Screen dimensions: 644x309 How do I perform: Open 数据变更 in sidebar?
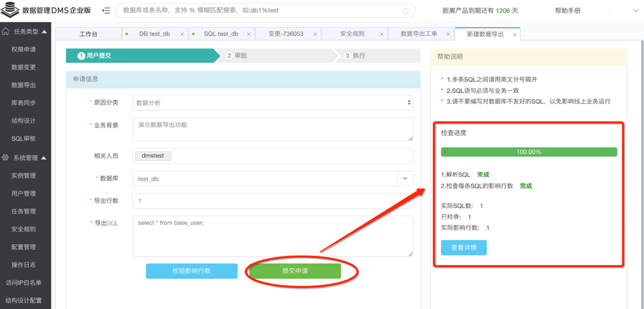click(23, 67)
